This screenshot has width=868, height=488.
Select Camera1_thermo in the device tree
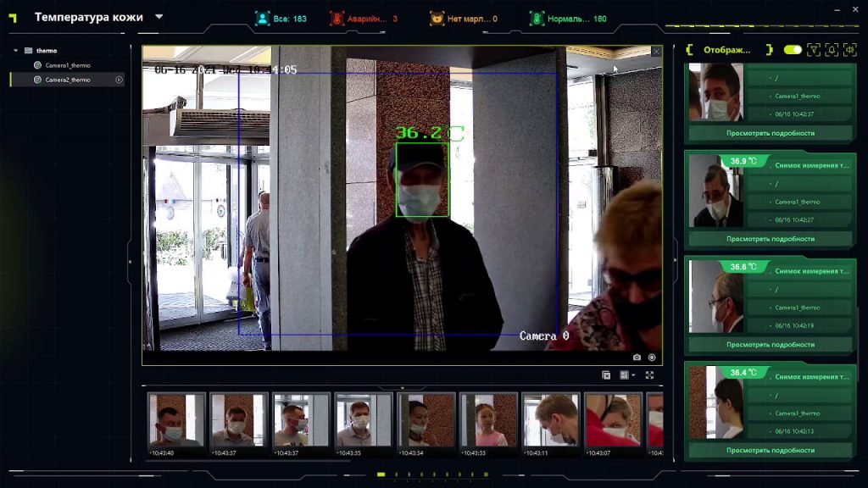pyautogui.click(x=68, y=65)
